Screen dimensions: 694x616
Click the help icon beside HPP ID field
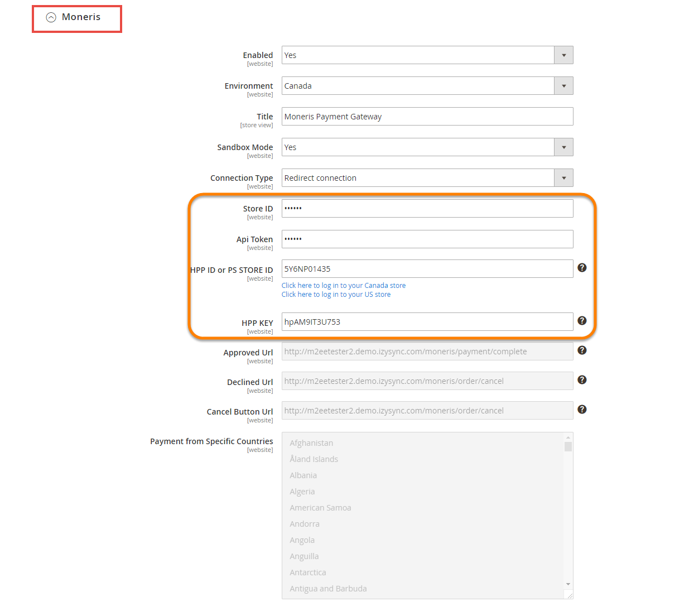click(x=582, y=268)
